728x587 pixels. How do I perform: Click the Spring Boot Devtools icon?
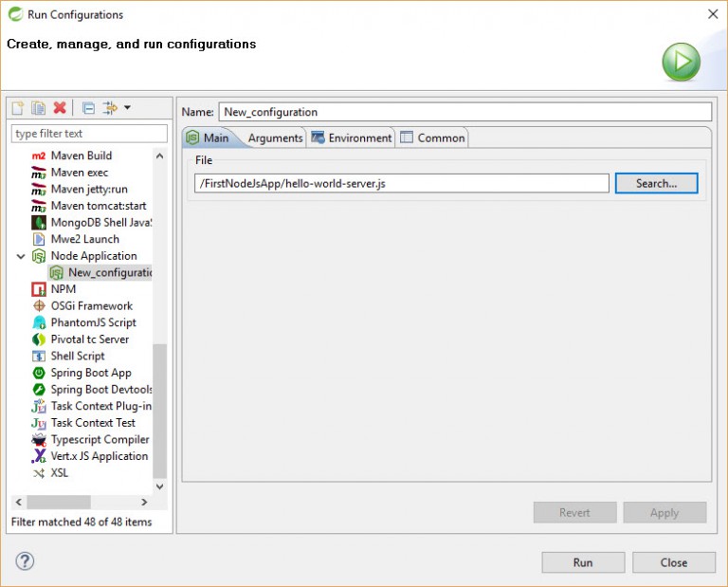(x=39, y=390)
